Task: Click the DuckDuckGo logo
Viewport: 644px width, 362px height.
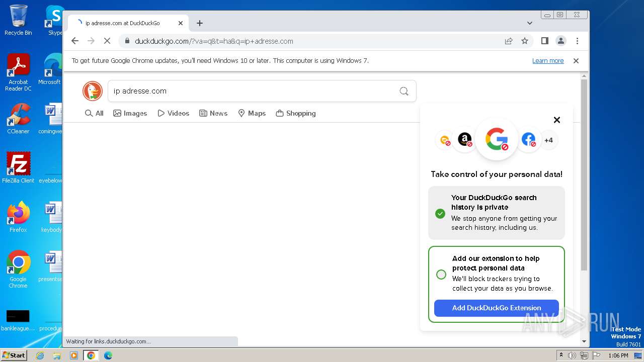Action: pyautogui.click(x=93, y=91)
